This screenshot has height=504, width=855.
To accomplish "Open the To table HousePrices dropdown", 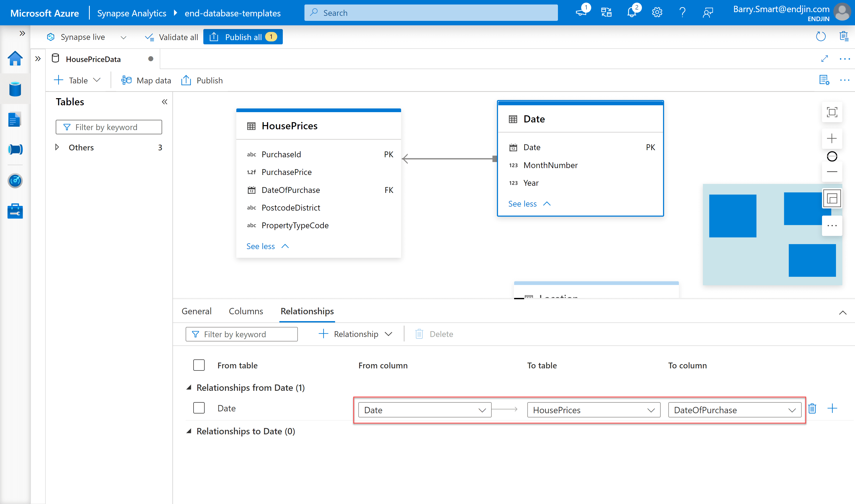I will tap(593, 410).
